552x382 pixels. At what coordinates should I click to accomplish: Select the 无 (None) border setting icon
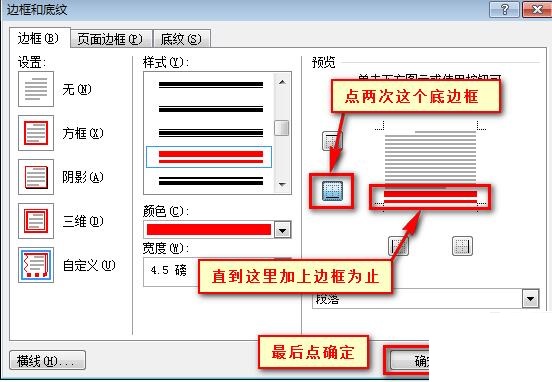(36, 89)
